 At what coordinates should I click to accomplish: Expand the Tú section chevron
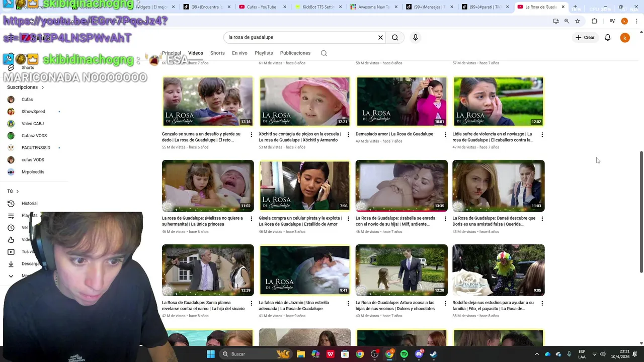click(17, 191)
